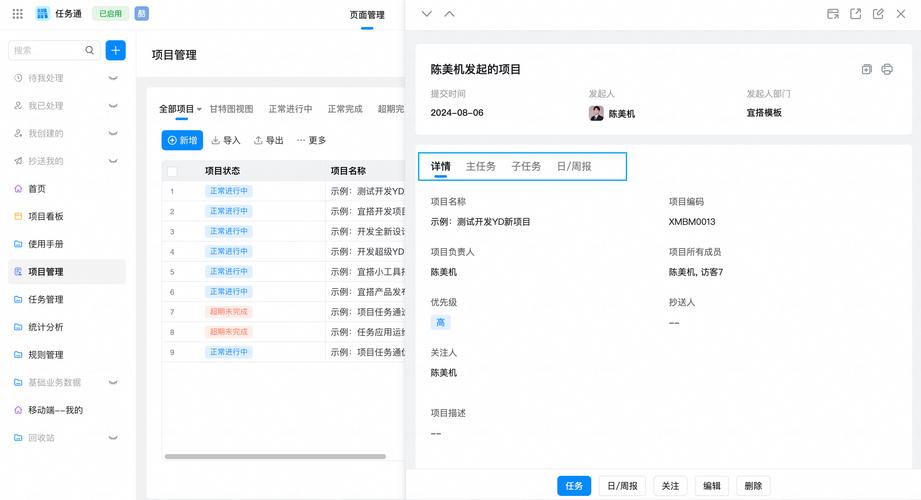
Task: Click the 删除 button
Action: click(753, 486)
